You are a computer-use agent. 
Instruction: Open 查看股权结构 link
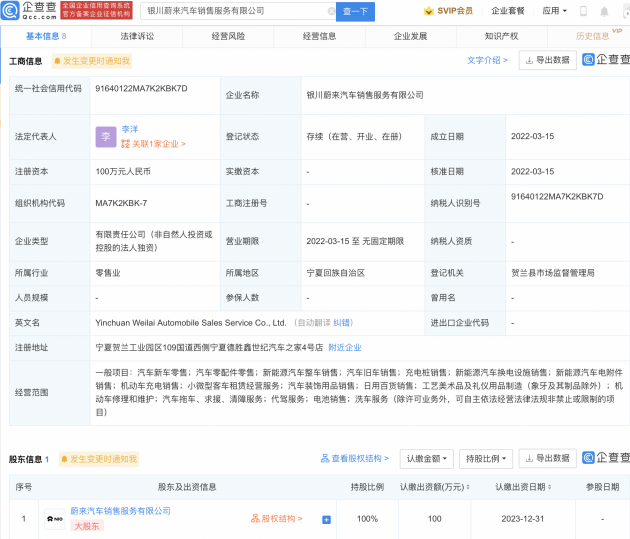click(355, 458)
